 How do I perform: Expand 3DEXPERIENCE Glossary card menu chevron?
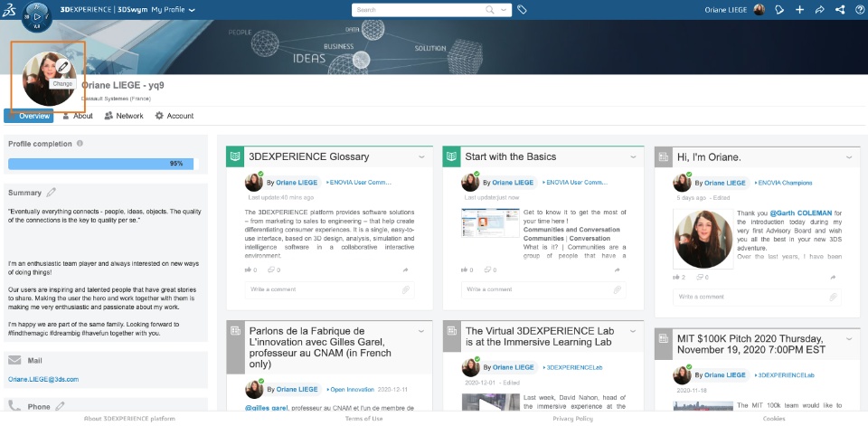pyautogui.click(x=422, y=157)
